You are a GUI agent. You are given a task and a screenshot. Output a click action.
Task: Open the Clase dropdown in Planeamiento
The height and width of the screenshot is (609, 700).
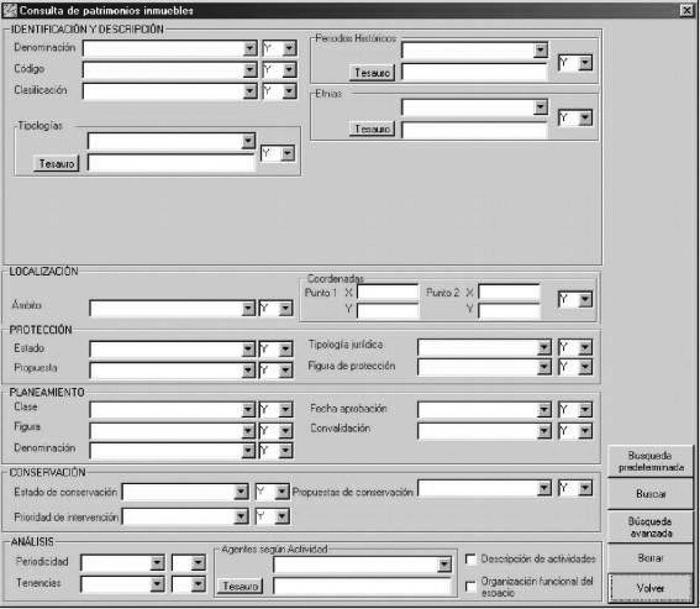point(248,410)
